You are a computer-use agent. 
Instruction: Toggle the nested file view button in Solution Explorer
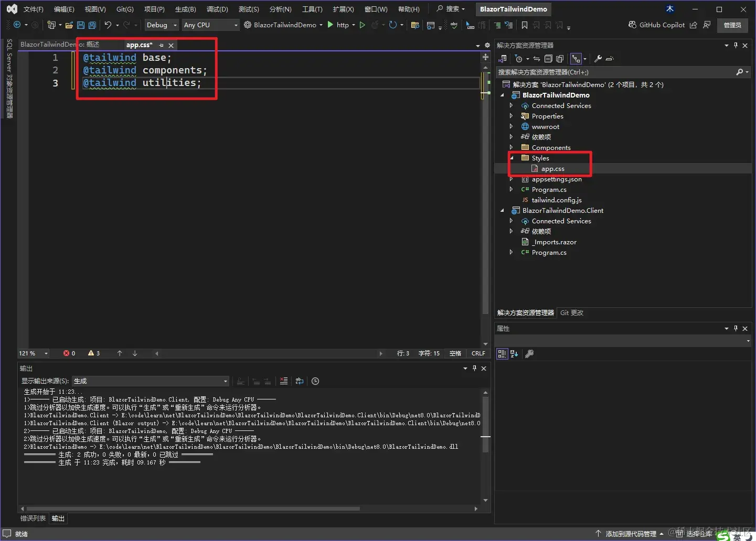click(576, 59)
